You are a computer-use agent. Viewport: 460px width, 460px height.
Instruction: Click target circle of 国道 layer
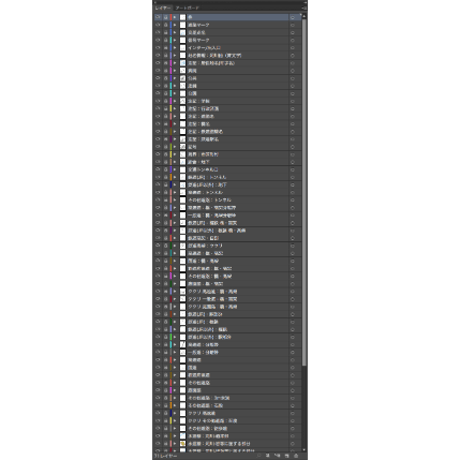click(x=292, y=368)
